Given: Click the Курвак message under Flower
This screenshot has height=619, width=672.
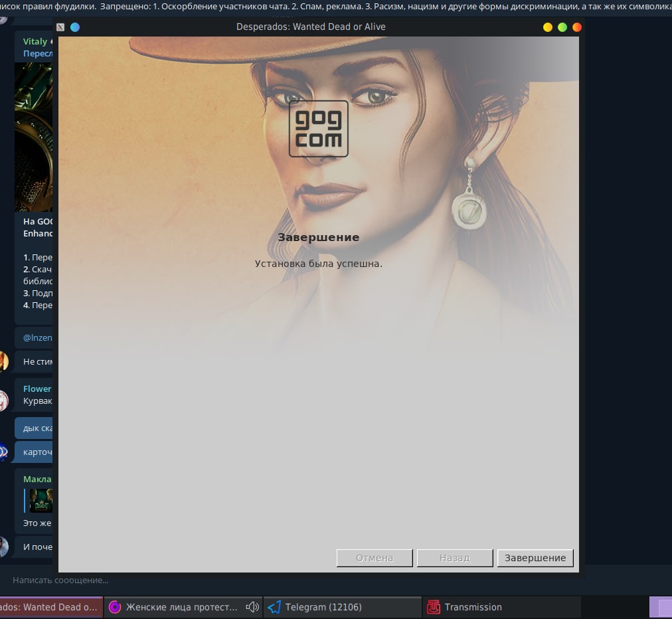Looking at the screenshot, I should click(x=38, y=400).
